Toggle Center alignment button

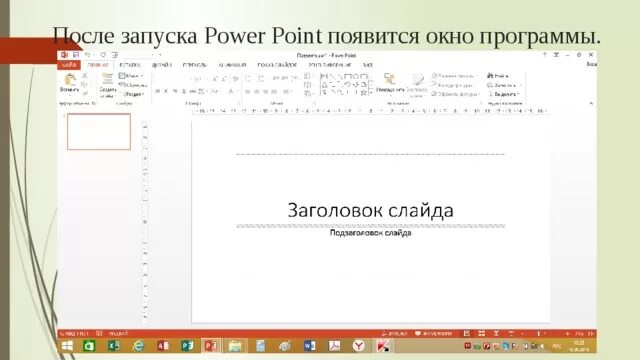click(x=256, y=91)
